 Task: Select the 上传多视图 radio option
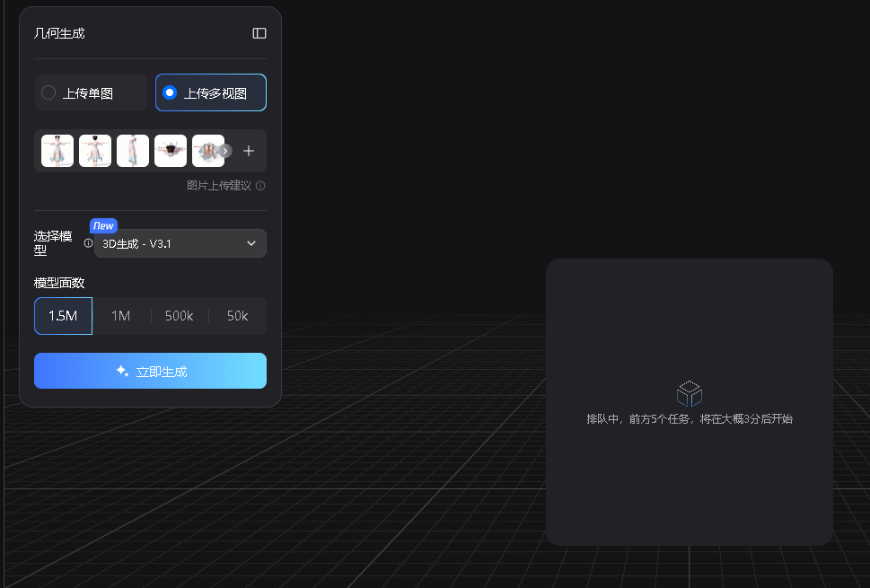pos(211,92)
